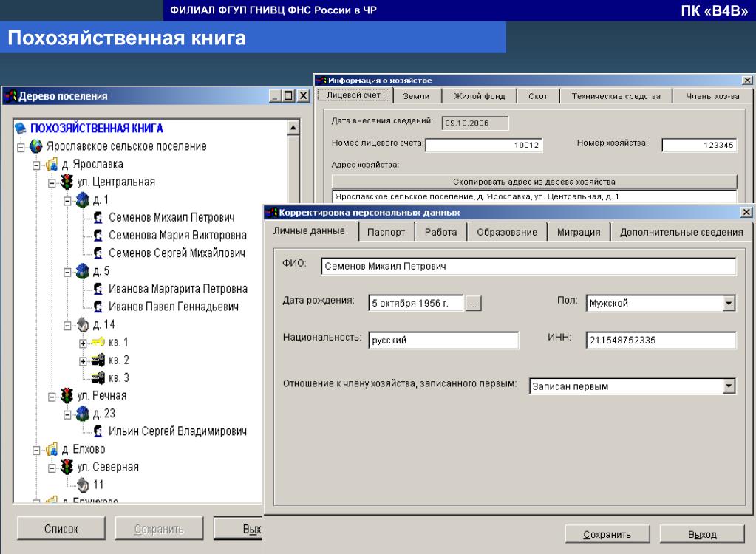Screen dimensions: 756x554
Task: Click the ИНН input field
Action: 661,340
